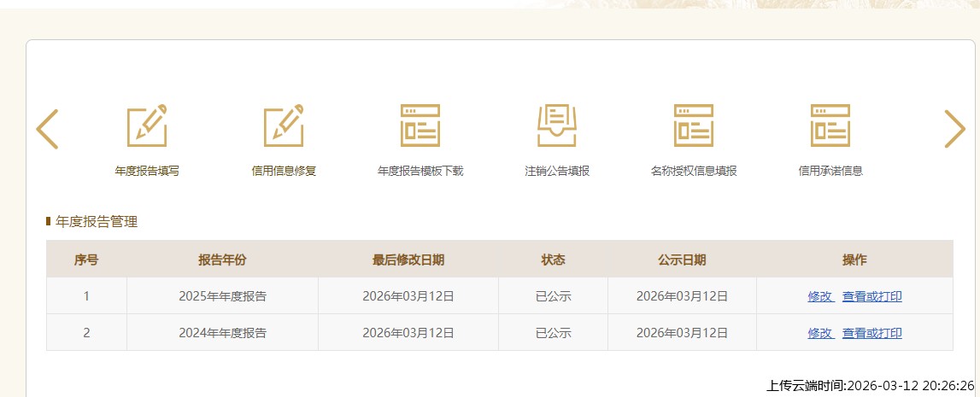
Task: Click 修改 for the 2024年年度报告 row
Action: pyautogui.click(x=819, y=333)
